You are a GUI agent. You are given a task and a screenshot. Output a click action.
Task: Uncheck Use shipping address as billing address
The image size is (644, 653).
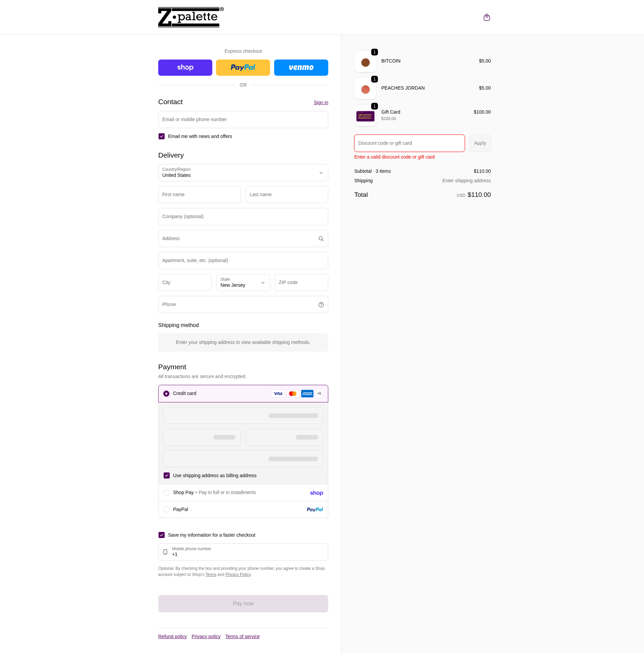click(166, 475)
